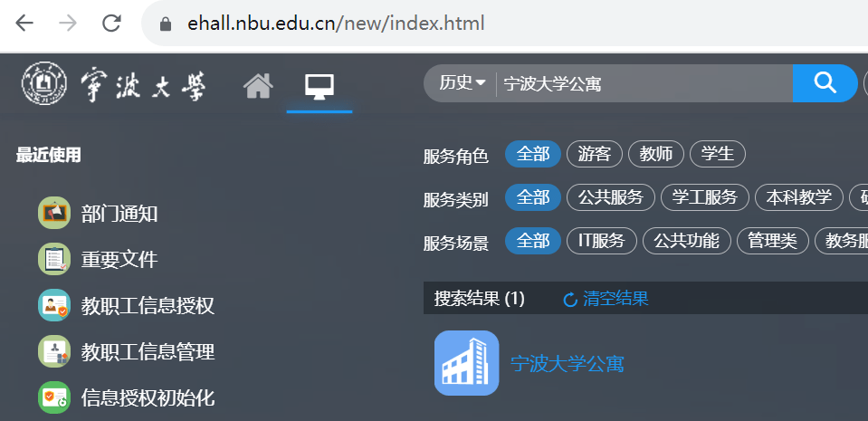Click the Ningbo University logo
Viewport: 868px width, 421px height.
click(x=113, y=83)
